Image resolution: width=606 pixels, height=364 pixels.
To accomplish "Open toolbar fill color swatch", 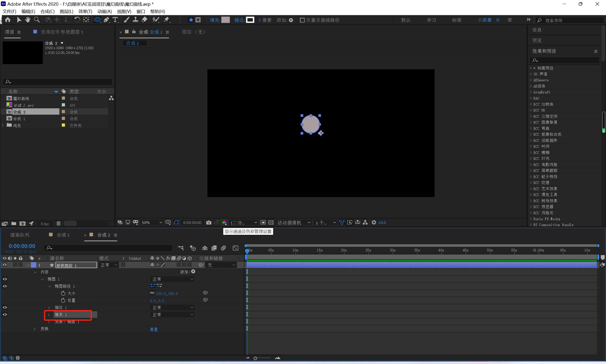I will coord(226,20).
